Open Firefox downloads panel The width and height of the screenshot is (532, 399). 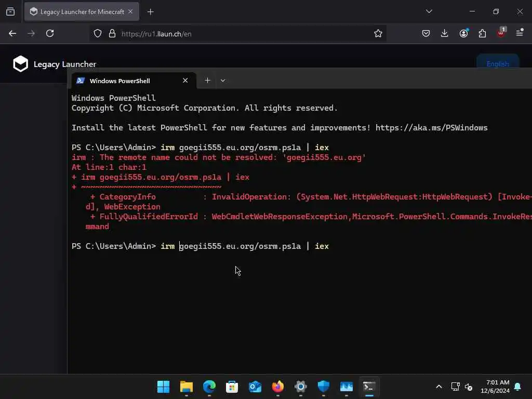445,33
